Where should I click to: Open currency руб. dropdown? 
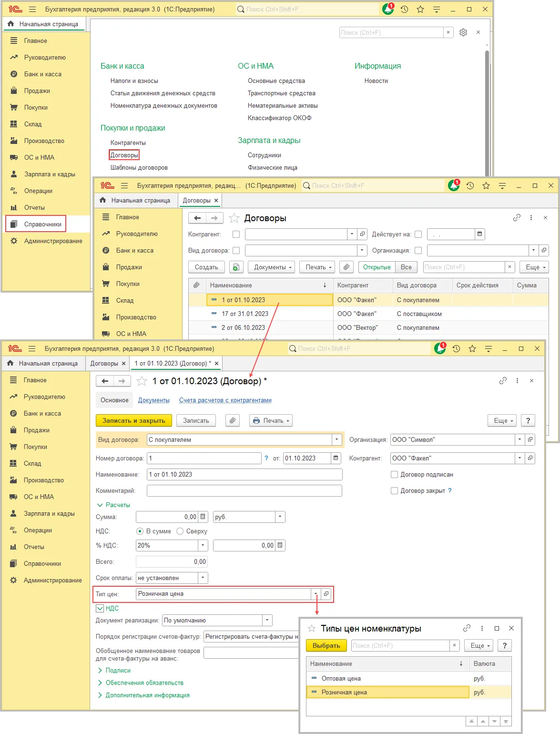[x=280, y=517]
